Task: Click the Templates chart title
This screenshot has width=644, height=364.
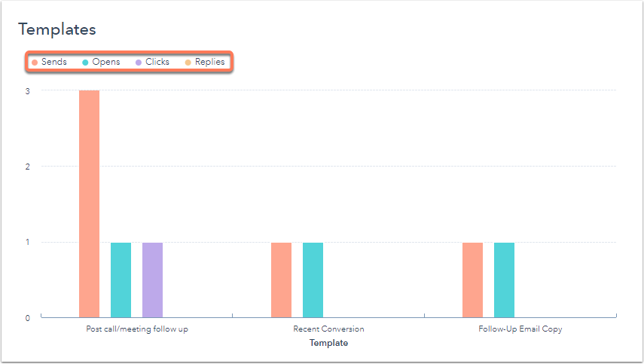Action: (x=57, y=29)
